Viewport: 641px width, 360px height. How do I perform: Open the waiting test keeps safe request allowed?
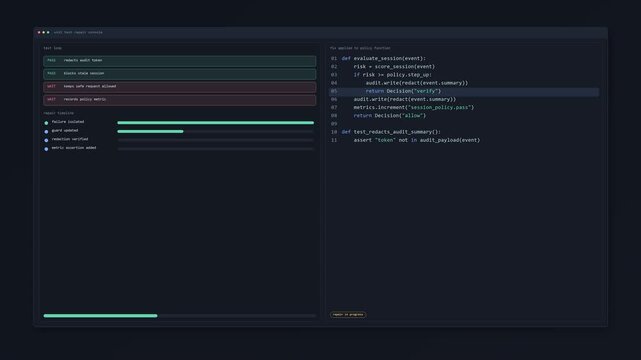click(x=179, y=87)
